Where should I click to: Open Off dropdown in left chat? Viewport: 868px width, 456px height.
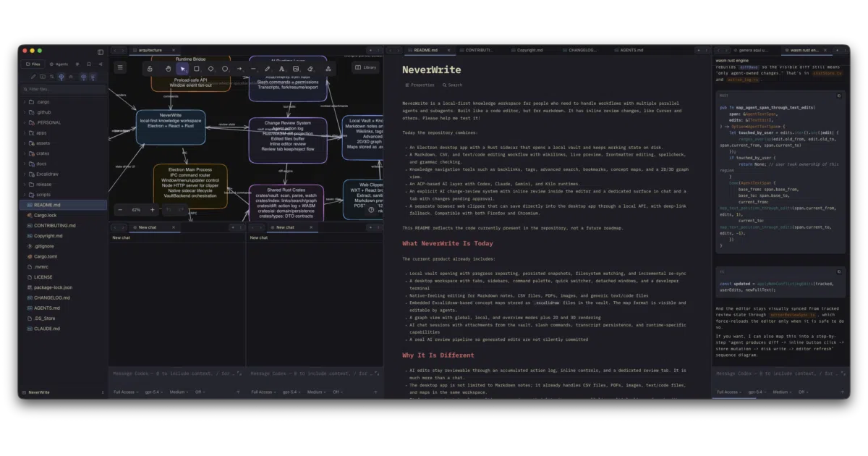199,392
